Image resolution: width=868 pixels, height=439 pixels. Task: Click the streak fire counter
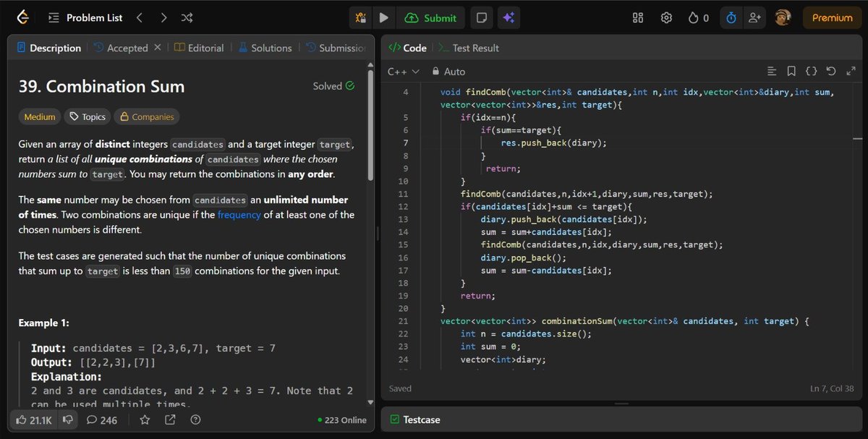pyautogui.click(x=699, y=17)
